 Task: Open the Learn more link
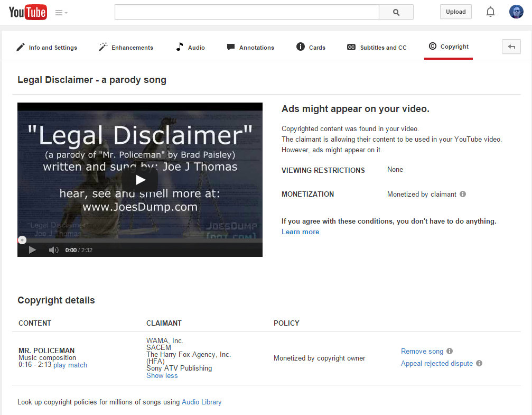click(300, 232)
